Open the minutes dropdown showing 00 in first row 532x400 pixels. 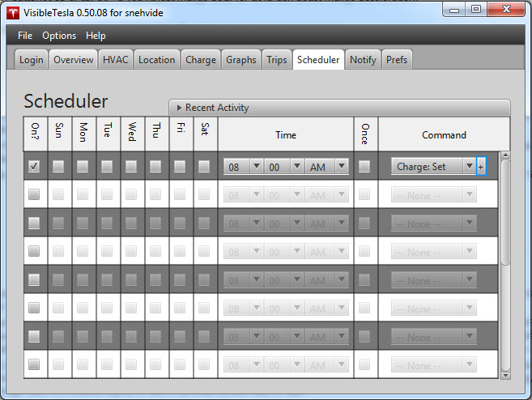pos(283,167)
